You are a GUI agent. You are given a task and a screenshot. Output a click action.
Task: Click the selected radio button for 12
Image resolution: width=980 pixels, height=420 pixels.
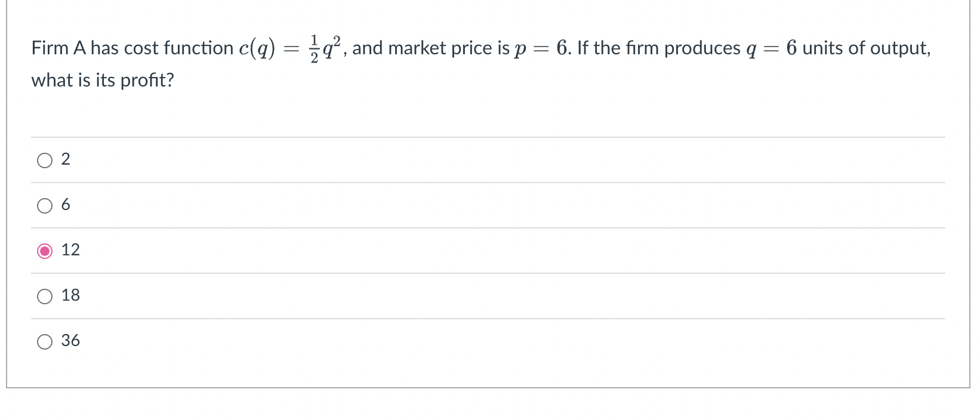coord(45,251)
